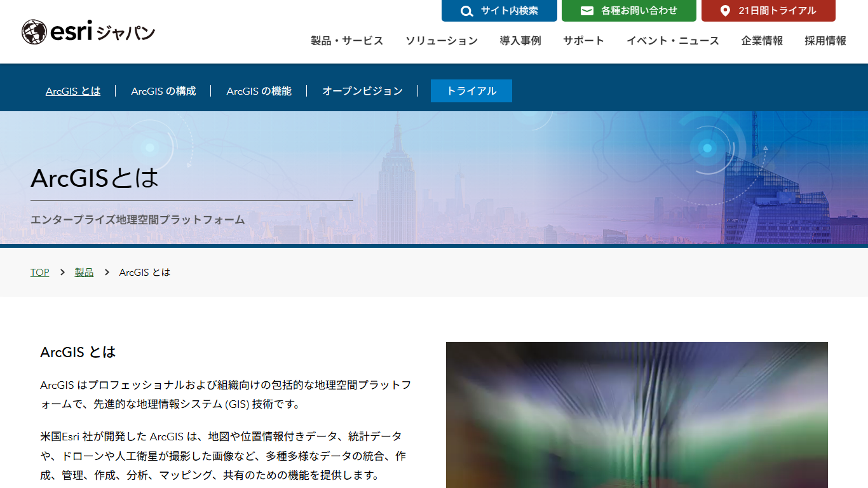868x488 pixels.
Task: Open the 企業情報 menu
Action: pos(762,41)
